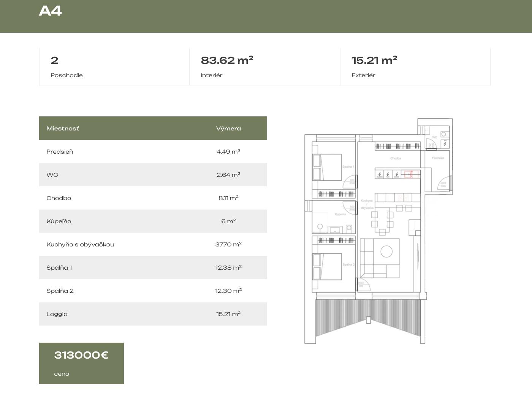Image resolution: width=532 pixels, height=394 pixels.
Task: Click the Interiér 83.62 m² info card
Action: coord(264,67)
